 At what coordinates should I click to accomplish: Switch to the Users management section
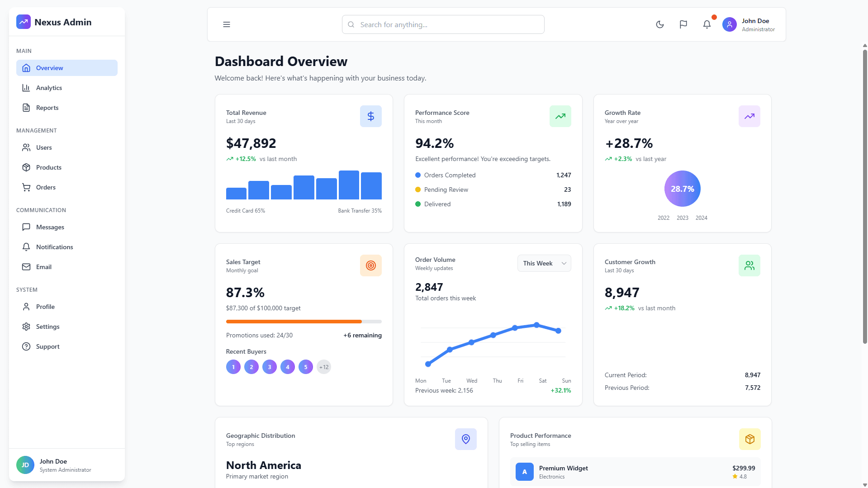[43, 147]
